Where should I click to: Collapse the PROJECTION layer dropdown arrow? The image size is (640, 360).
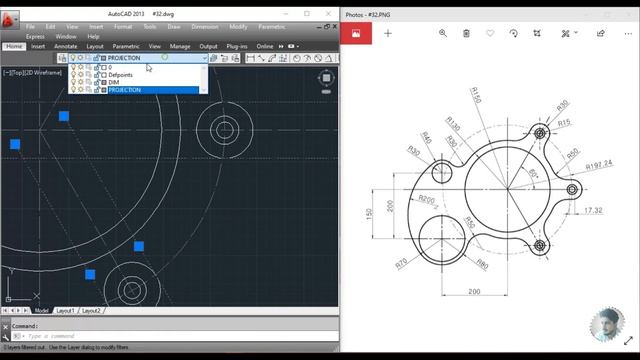[x=204, y=58]
